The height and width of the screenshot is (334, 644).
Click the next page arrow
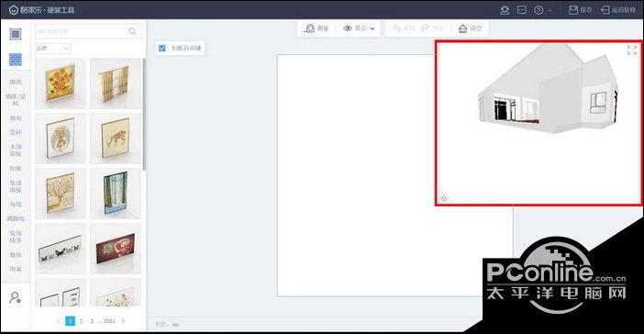(123, 321)
